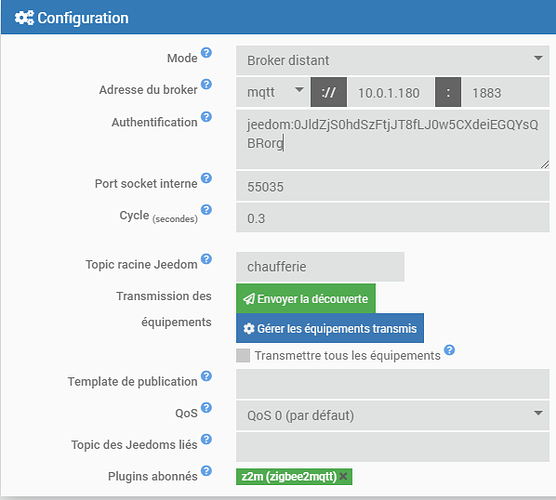556x500 pixels.
Task: Open the mqtt protocol dropdown
Action: point(273,92)
